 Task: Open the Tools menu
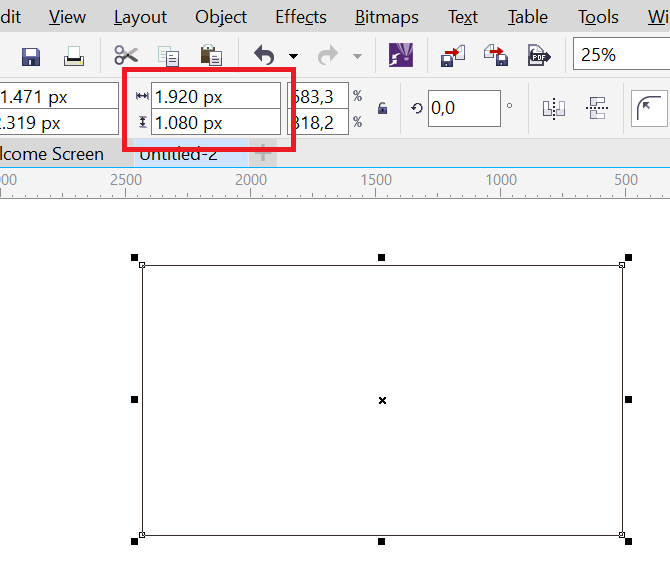pyautogui.click(x=598, y=17)
